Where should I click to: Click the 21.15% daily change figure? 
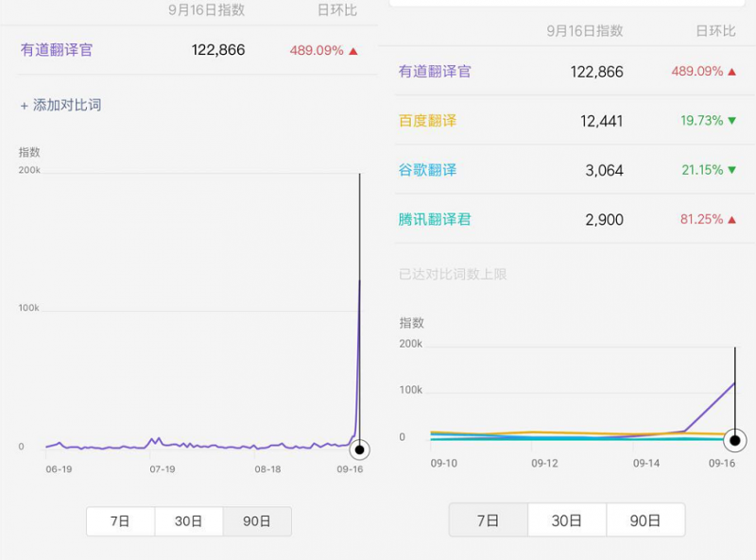702,170
